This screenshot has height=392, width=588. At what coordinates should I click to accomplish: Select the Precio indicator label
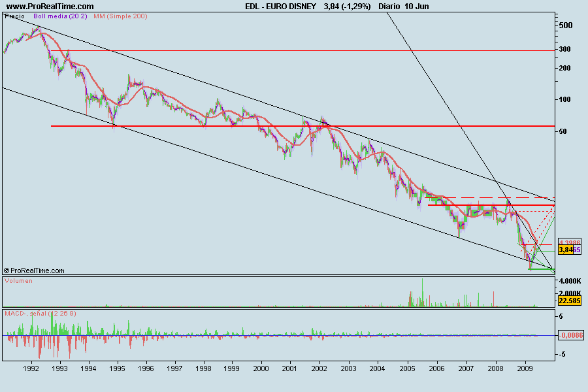point(14,16)
